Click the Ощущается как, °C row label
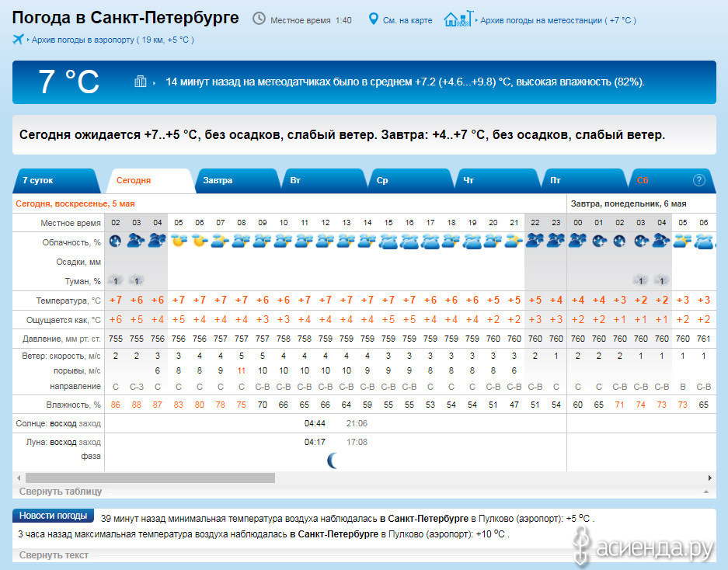 (64, 320)
